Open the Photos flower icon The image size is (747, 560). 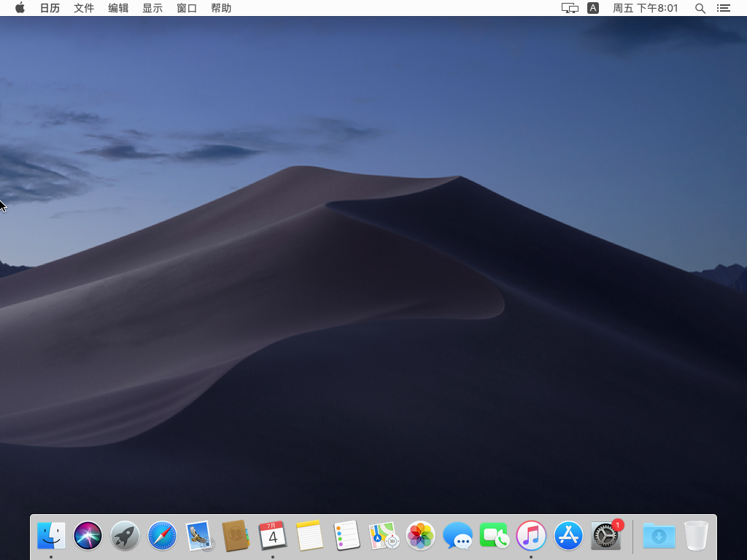click(420, 535)
